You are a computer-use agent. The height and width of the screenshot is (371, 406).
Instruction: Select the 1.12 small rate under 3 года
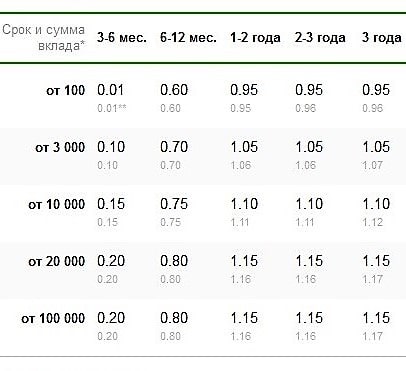coord(373,222)
